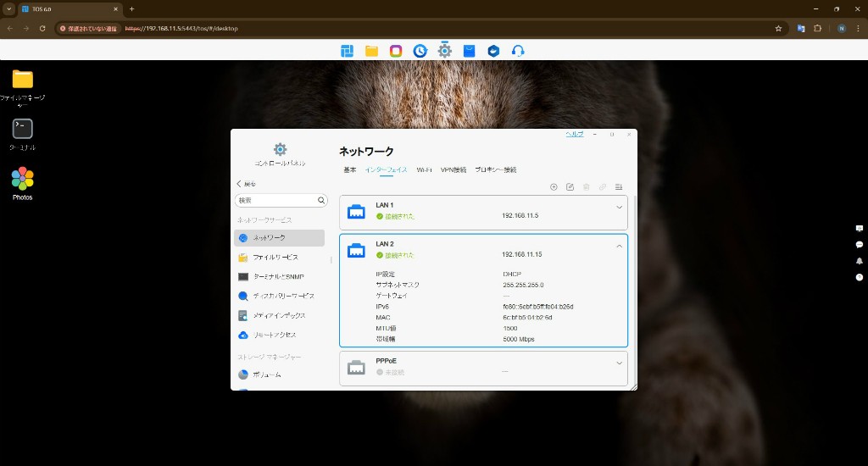Switch to the VPN接続 tab
This screenshot has height=466, width=868.
pyautogui.click(x=453, y=170)
